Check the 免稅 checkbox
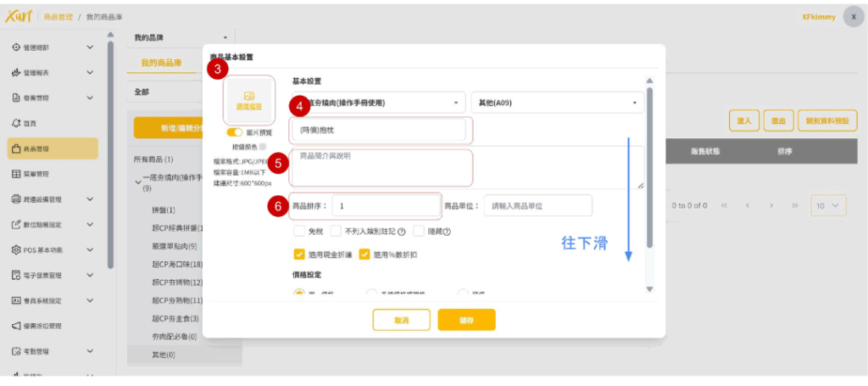The width and height of the screenshot is (868, 386). click(x=299, y=232)
